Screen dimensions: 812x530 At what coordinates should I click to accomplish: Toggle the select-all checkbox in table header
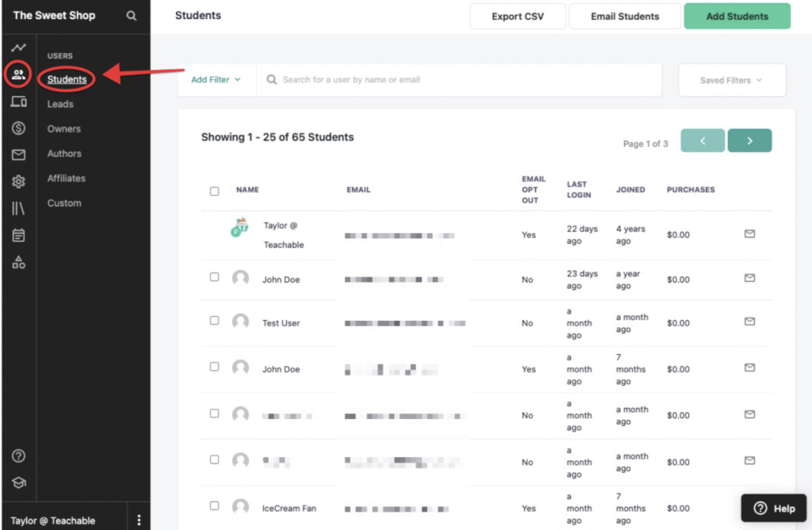[214, 191]
